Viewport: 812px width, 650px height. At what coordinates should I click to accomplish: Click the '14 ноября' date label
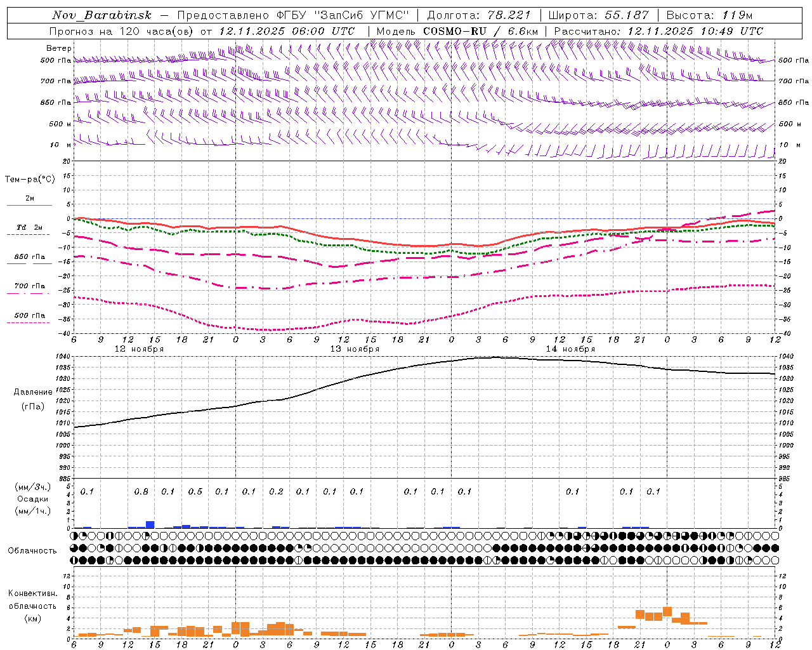[570, 349]
